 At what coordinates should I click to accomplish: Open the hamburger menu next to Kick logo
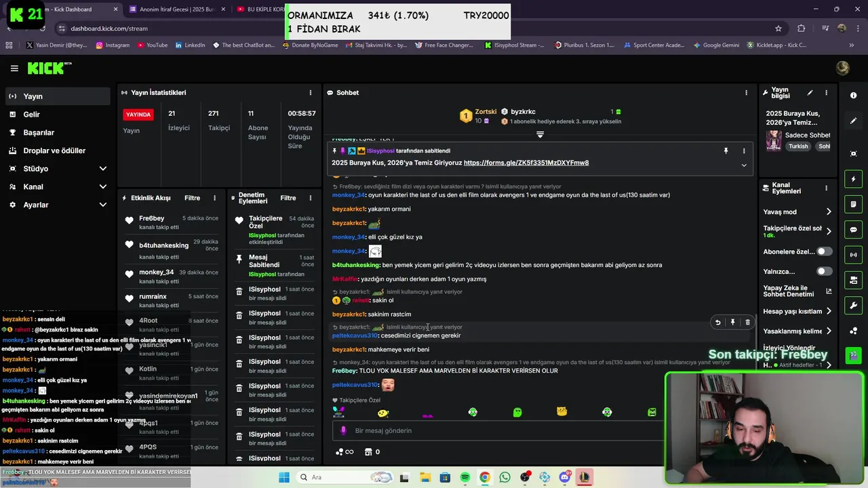[x=14, y=68]
